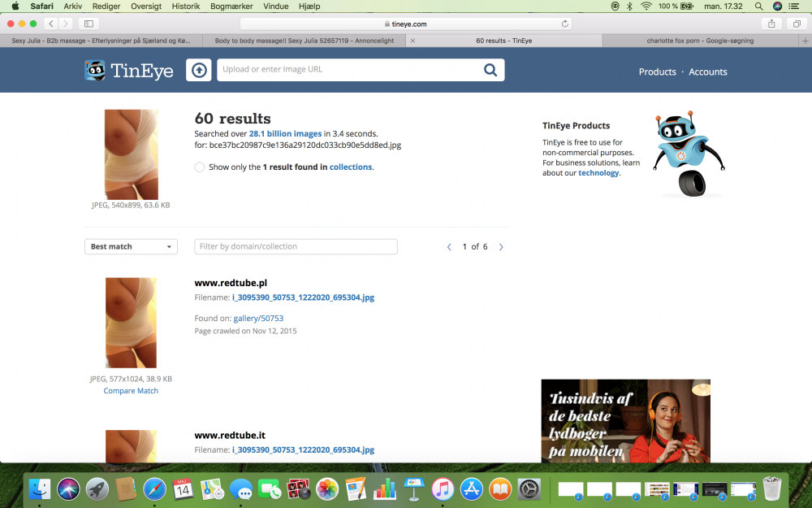The image size is (812, 508).
Task: Open Safari compass icon in the Dock
Action: point(154,488)
